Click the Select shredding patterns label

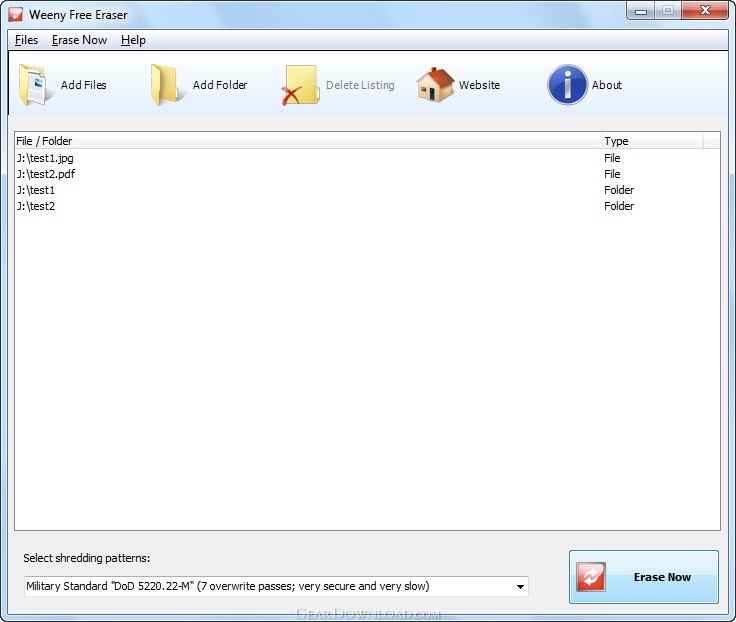[x=87, y=558]
